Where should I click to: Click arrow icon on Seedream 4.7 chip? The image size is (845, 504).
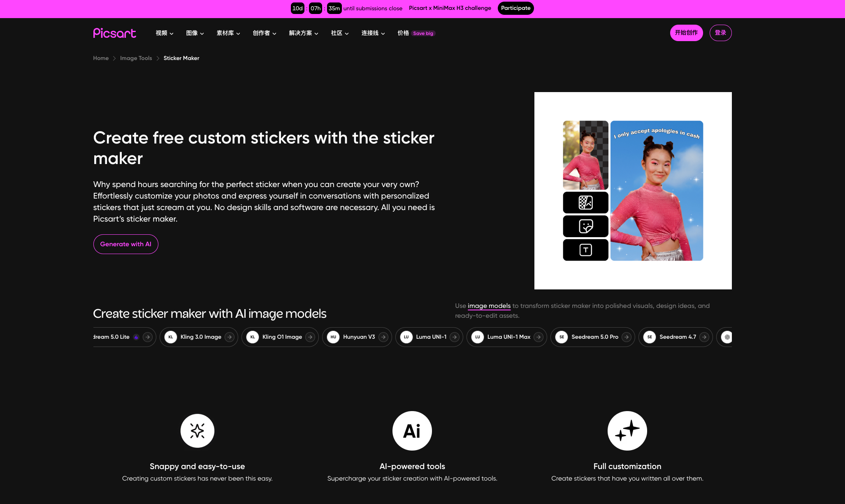click(x=704, y=337)
